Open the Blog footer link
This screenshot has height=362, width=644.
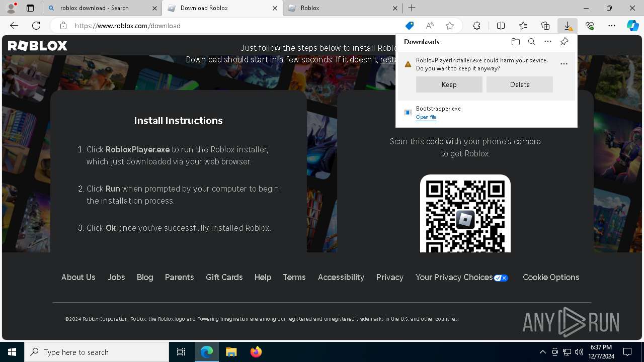click(x=145, y=277)
